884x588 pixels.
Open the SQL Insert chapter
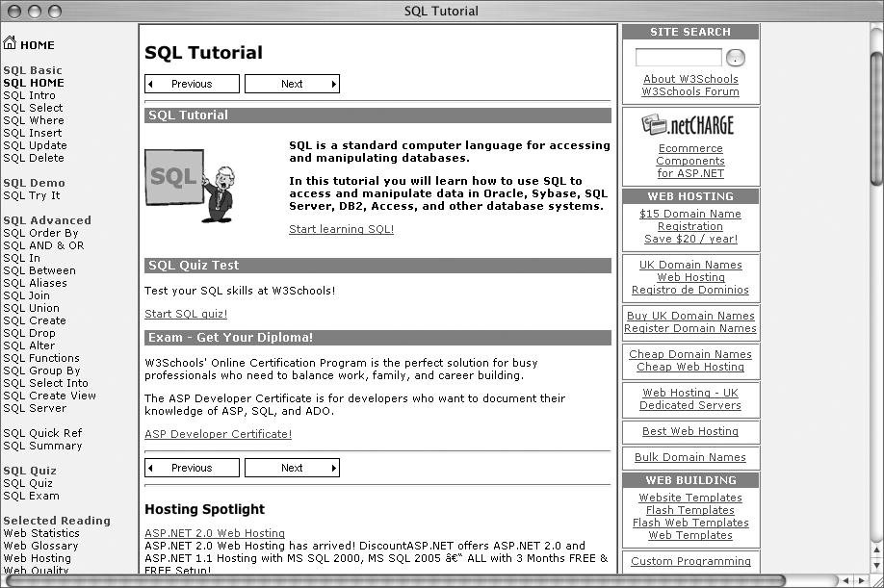pos(32,133)
